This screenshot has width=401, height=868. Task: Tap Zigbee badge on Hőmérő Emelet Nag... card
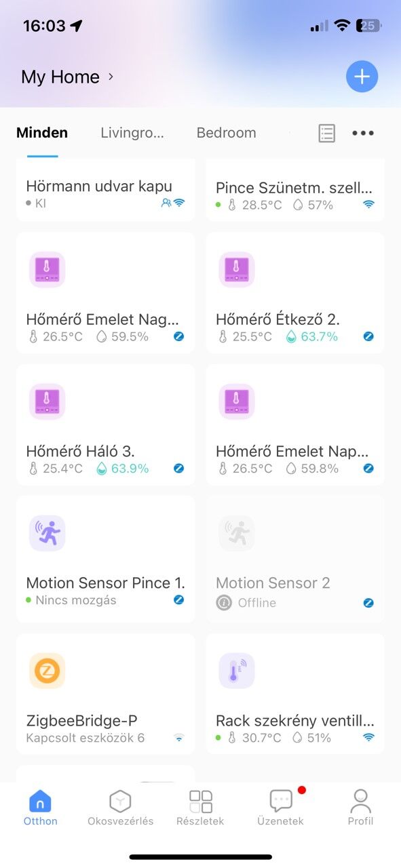(179, 336)
